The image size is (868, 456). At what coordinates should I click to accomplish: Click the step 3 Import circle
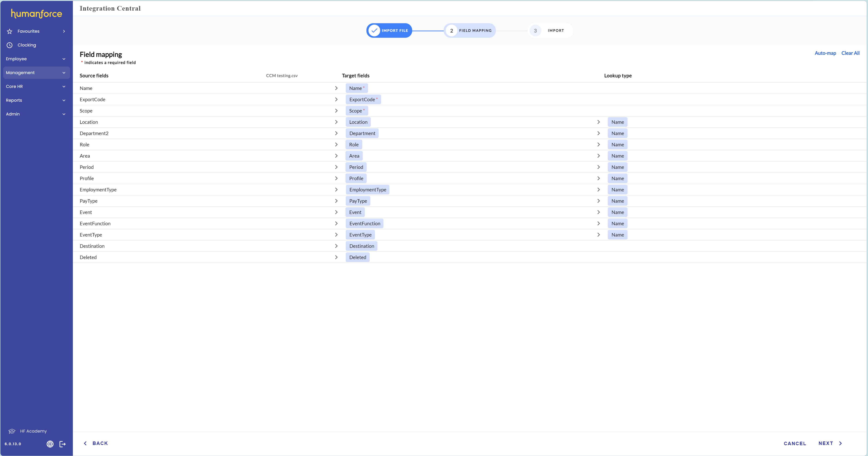(535, 31)
